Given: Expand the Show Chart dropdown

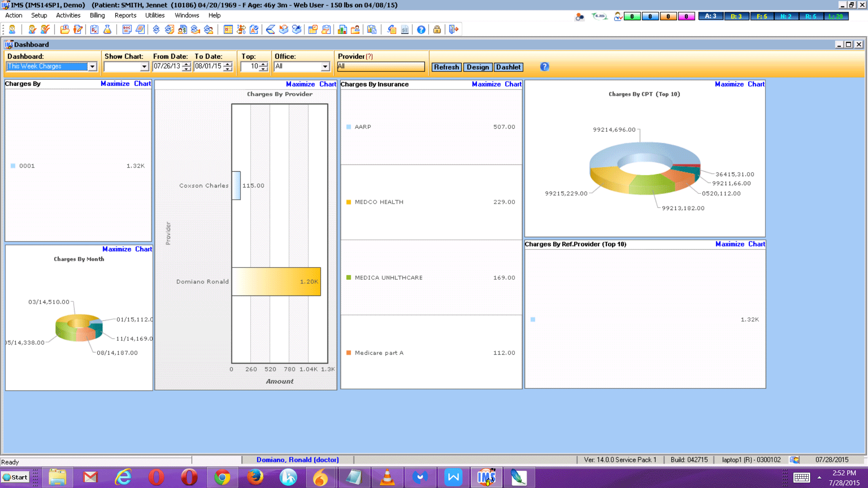Looking at the screenshot, I should pyautogui.click(x=144, y=67).
